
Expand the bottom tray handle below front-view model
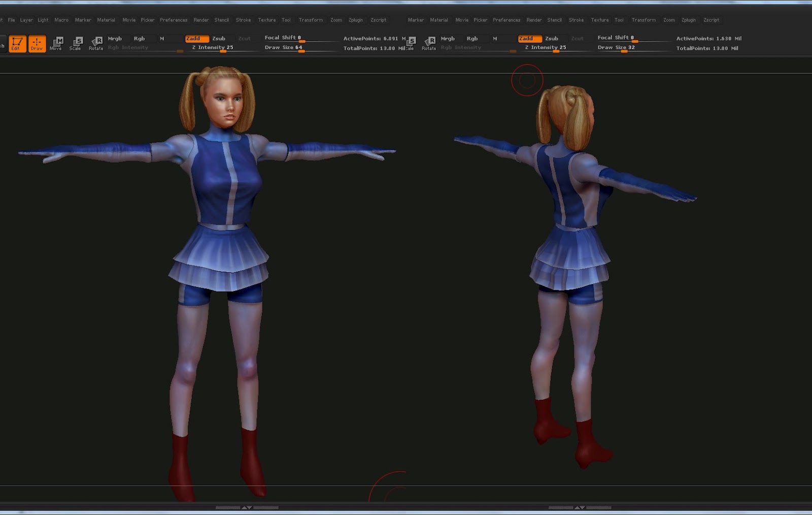(247, 507)
